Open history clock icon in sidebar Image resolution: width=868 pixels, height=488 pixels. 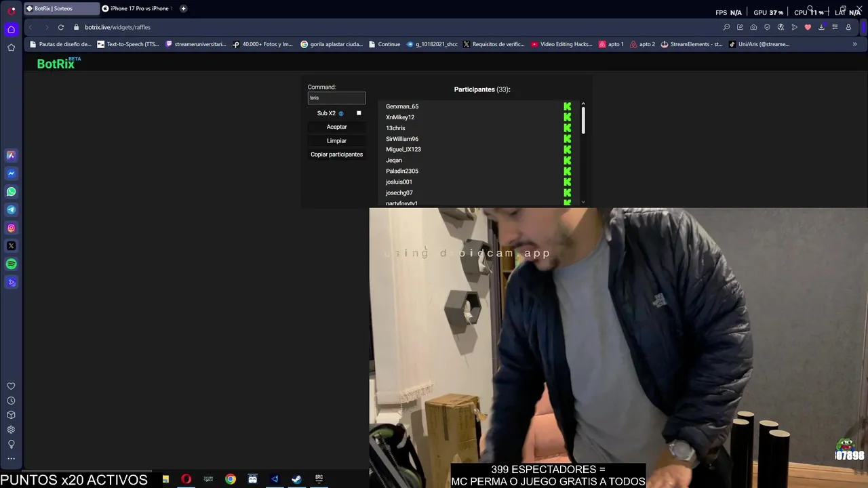point(11,401)
